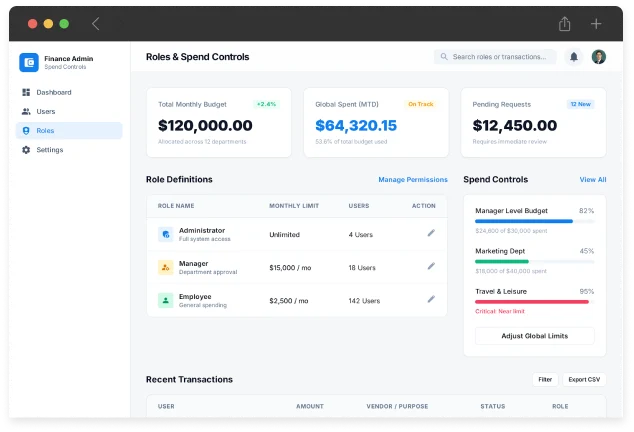Click the Marketing Dept progress bar
634x432 pixels.
(x=535, y=262)
